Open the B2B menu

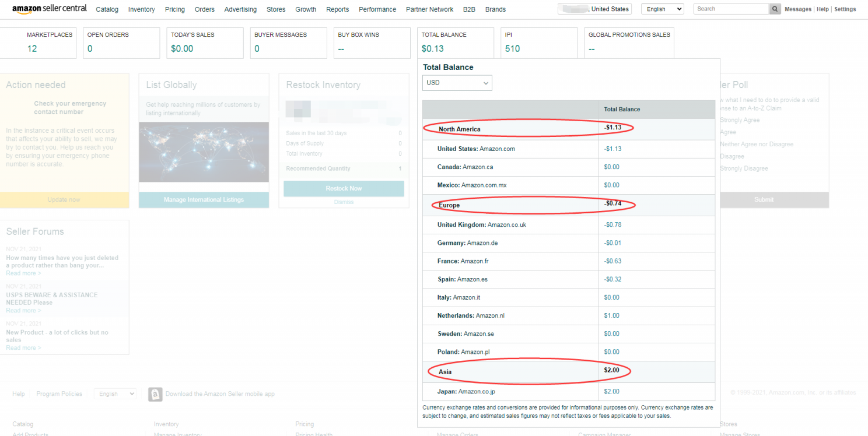coord(469,9)
